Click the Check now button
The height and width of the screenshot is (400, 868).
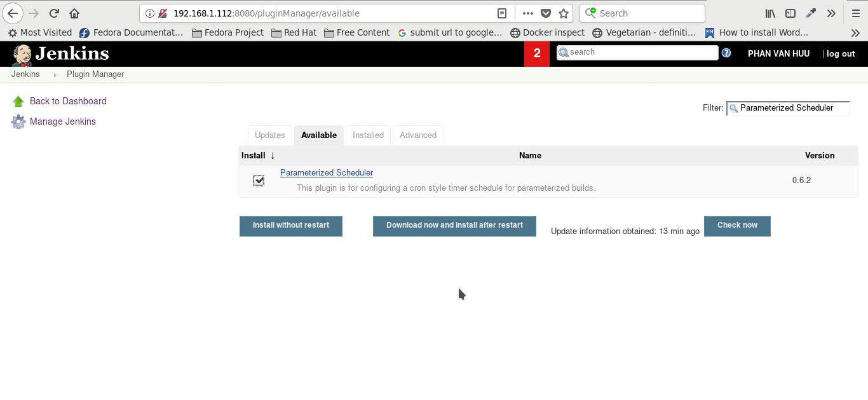737,226
